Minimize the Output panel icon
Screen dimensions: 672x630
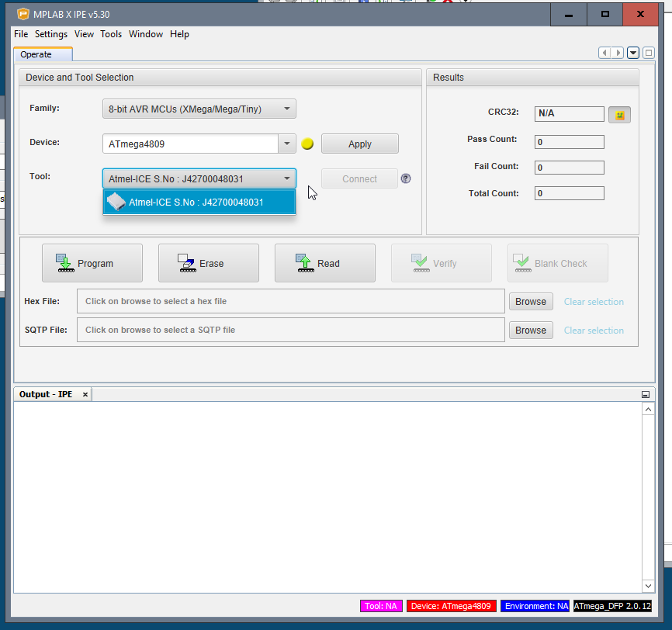[646, 394]
